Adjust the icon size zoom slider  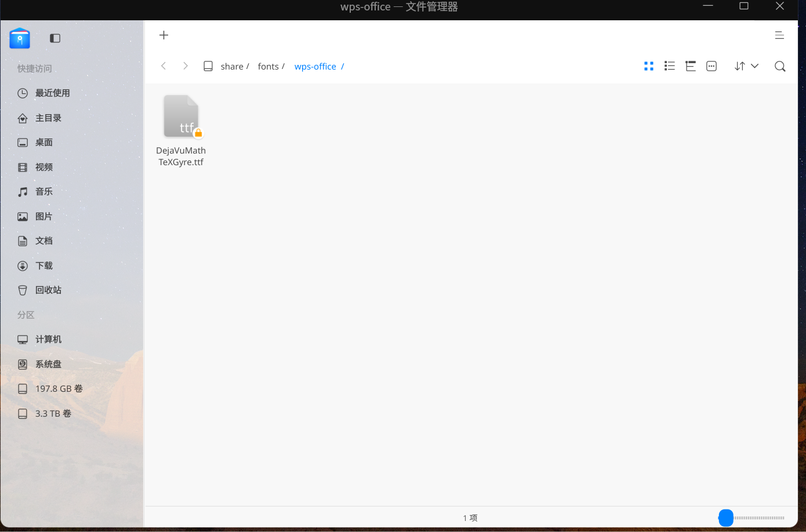[726, 518]
